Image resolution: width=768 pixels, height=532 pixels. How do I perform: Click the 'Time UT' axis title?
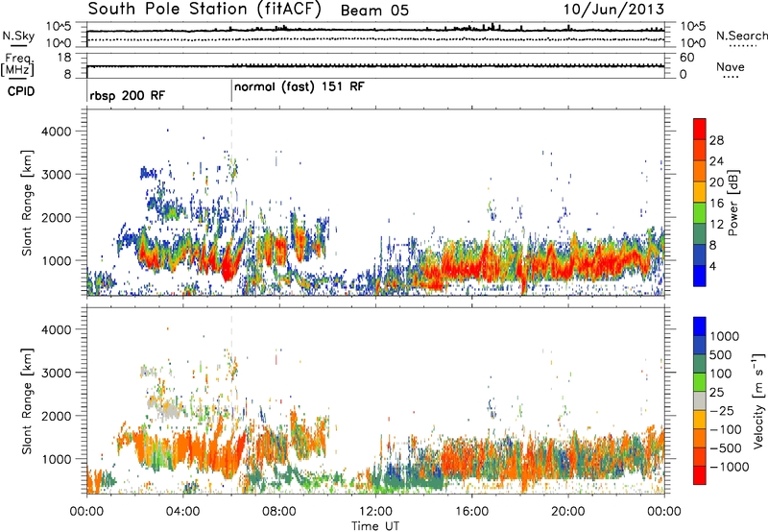click(x=375, y=526)
